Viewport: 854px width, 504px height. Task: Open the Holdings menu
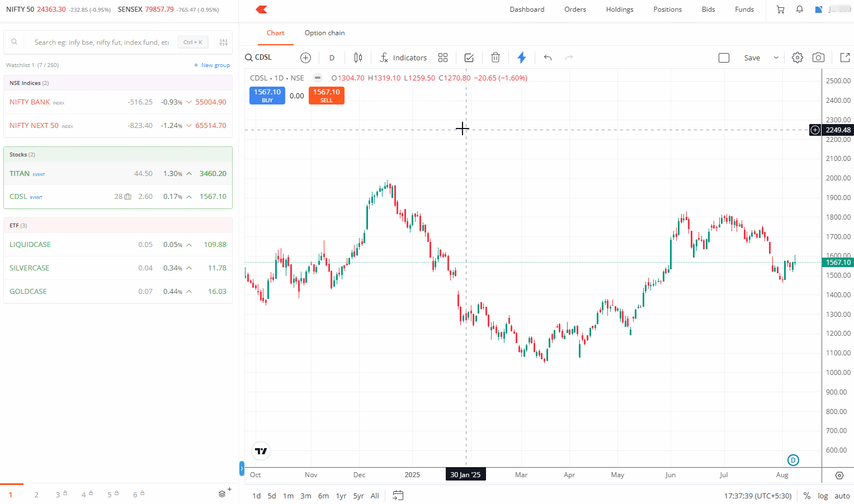[x=620, y=9]
